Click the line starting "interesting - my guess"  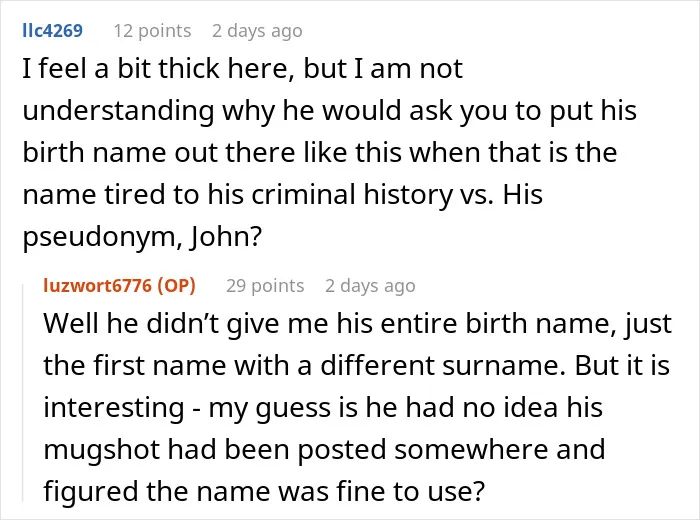pyautogui.click(x=323, y=408)
